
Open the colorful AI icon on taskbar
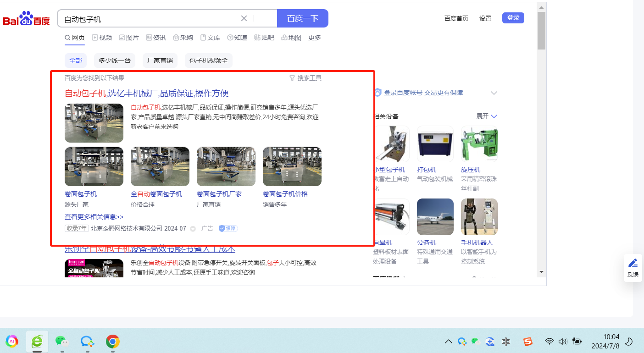pyautogui.click(x=12, y=341)
